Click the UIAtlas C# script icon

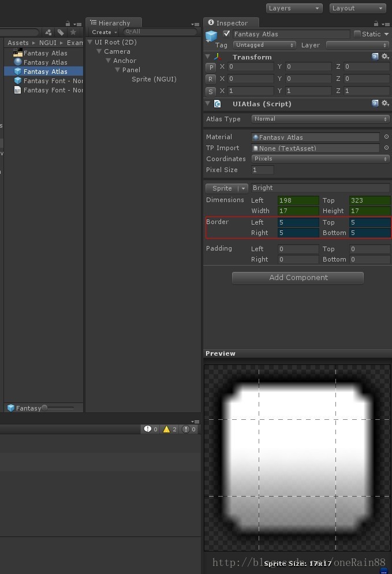[x=218, y=103]
